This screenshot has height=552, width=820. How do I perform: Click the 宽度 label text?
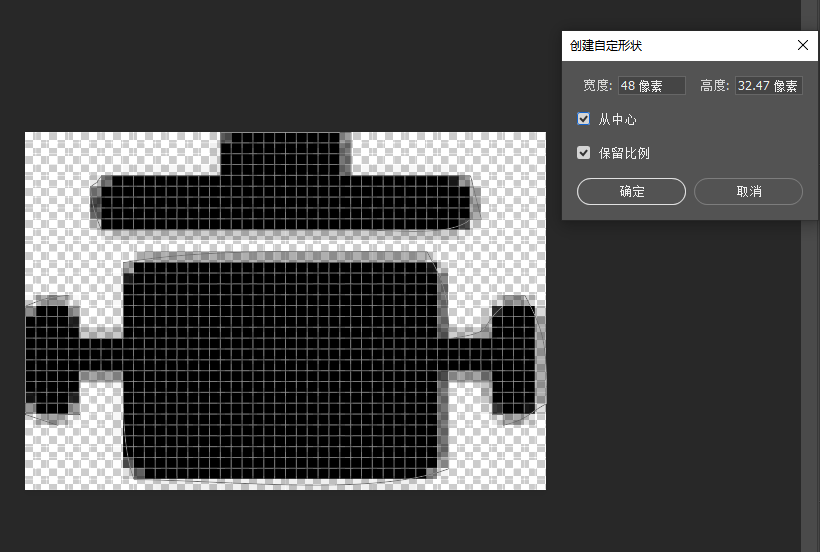point(597,85)
